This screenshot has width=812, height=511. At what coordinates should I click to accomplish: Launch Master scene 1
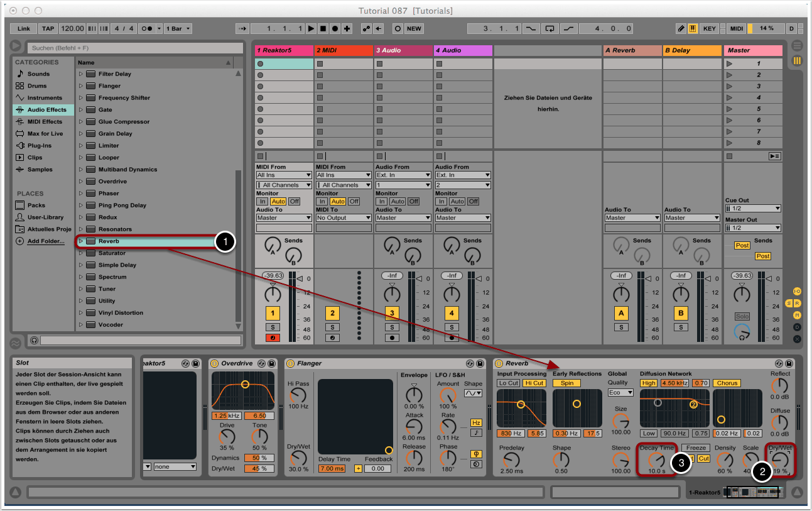point(729,63)
